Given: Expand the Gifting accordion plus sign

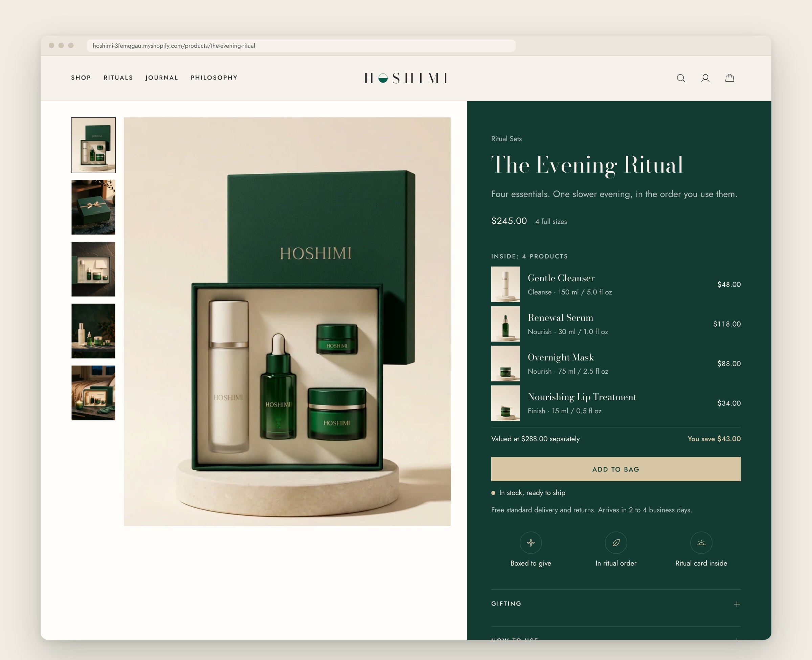Looking at the screenshot, I should pyautogui.click(x=737, y=604).
